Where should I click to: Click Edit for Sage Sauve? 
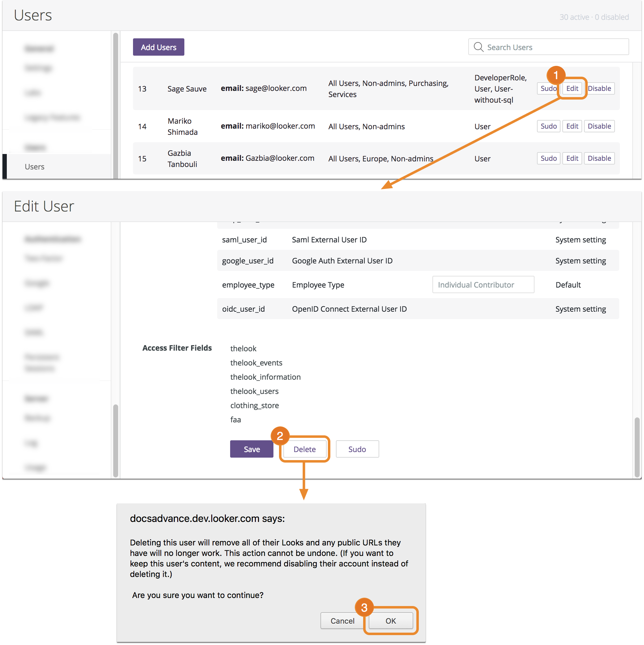tap(572, 88)
